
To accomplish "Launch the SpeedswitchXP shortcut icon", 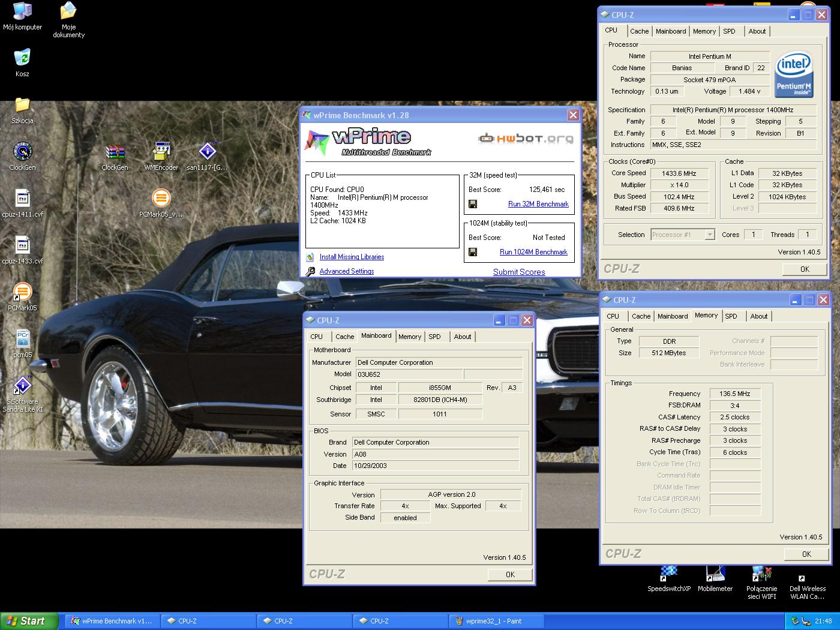I will [669, 573].
